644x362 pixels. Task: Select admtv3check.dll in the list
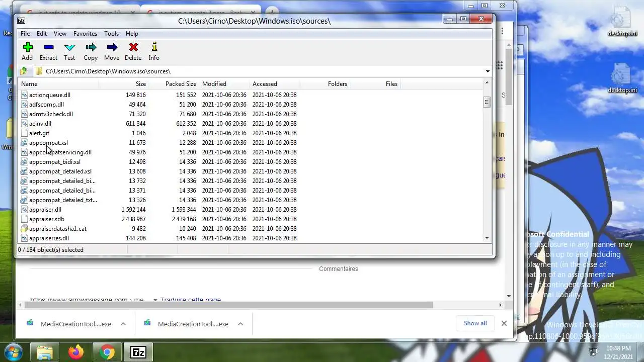click(x=51, y=114)
